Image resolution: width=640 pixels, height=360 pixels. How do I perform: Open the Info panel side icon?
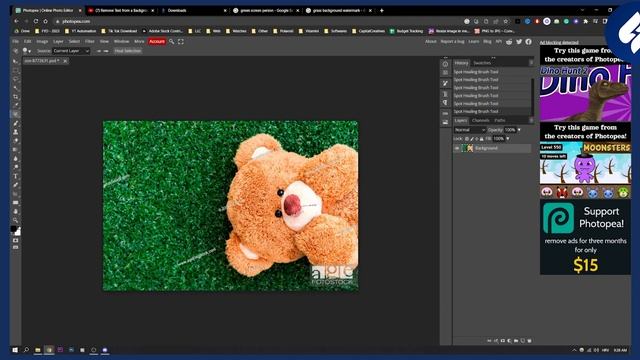pos(445,64)
